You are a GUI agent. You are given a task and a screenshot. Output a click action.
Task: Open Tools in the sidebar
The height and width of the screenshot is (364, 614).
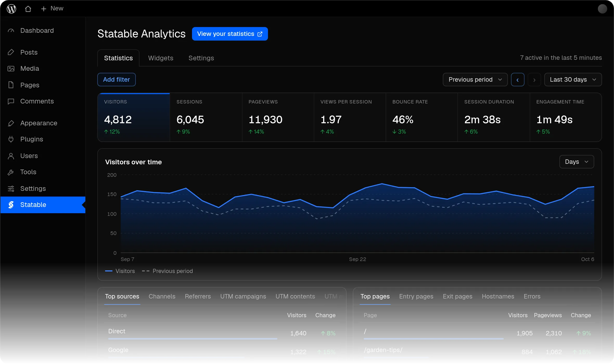click(43, 172)
